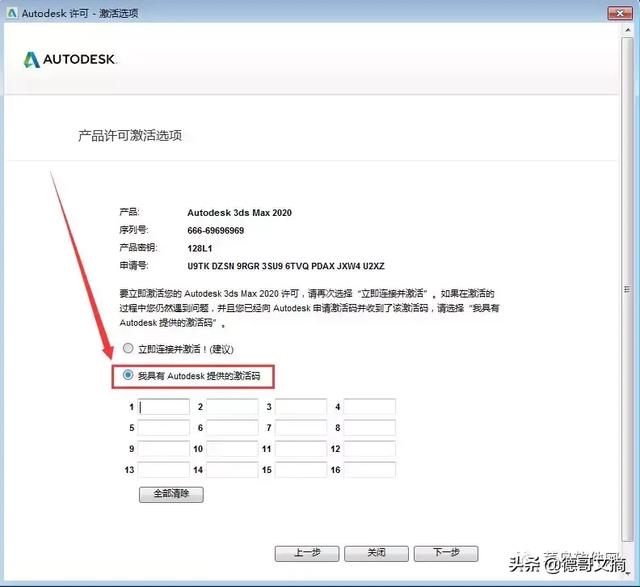Click activation code field 7
The width and height of the screenshot is (640, 587).
tap(301, 428)
